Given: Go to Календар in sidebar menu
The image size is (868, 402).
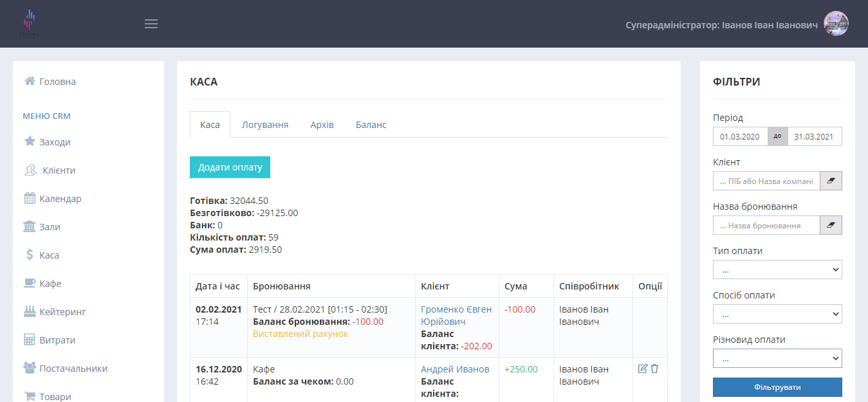Looking at the screenshot, I should coord(60,199).
